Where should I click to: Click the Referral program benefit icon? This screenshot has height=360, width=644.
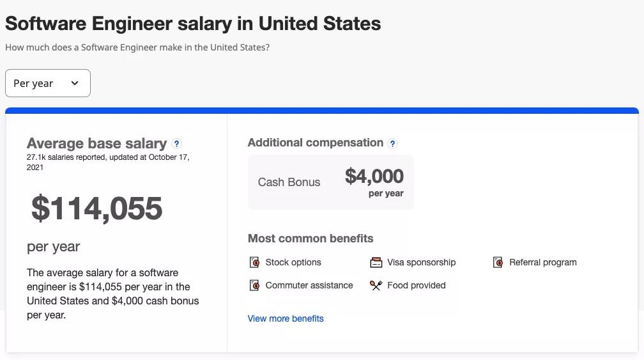pos(498,262)
